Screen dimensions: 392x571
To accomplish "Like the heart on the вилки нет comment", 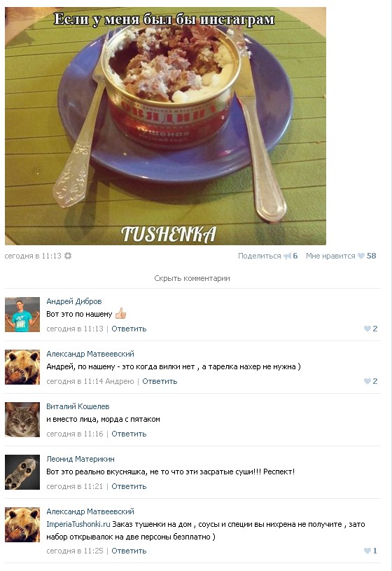I will click(367, 381).
